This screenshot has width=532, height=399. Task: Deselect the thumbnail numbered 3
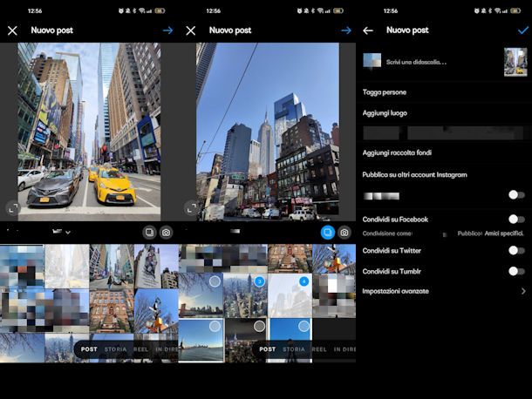coord(259,281)
